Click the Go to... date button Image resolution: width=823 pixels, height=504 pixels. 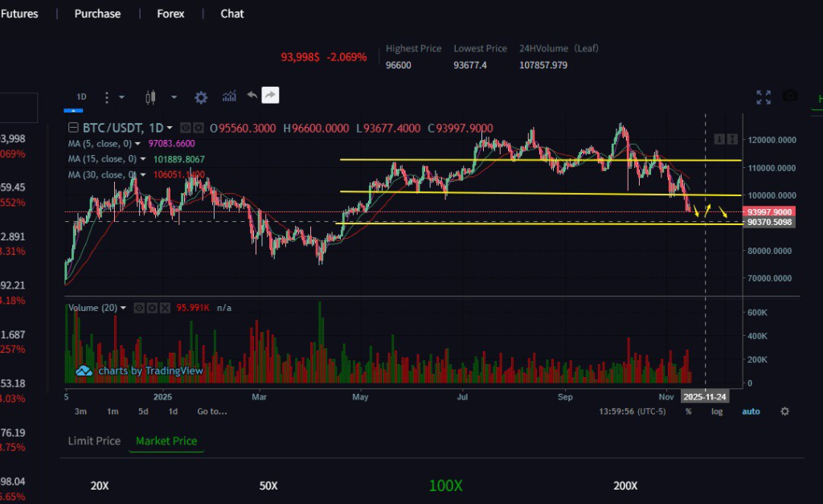click(212, 412)
